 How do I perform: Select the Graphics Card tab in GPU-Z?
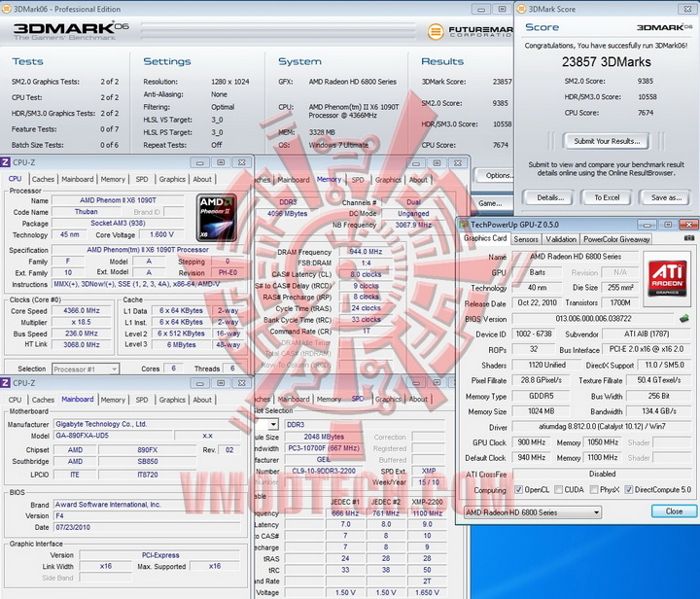485,238
